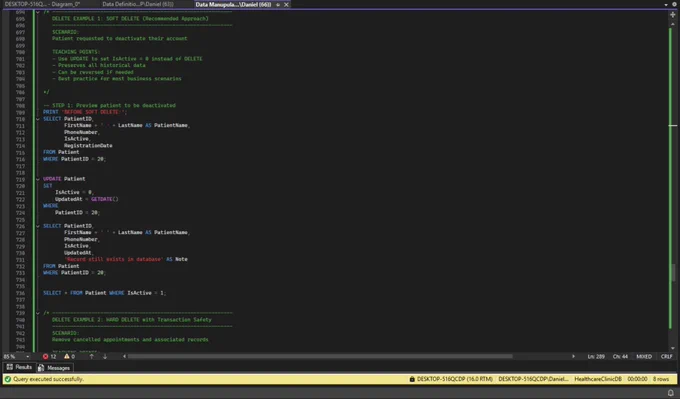Click the Ln: 289 line indicator

596,356
